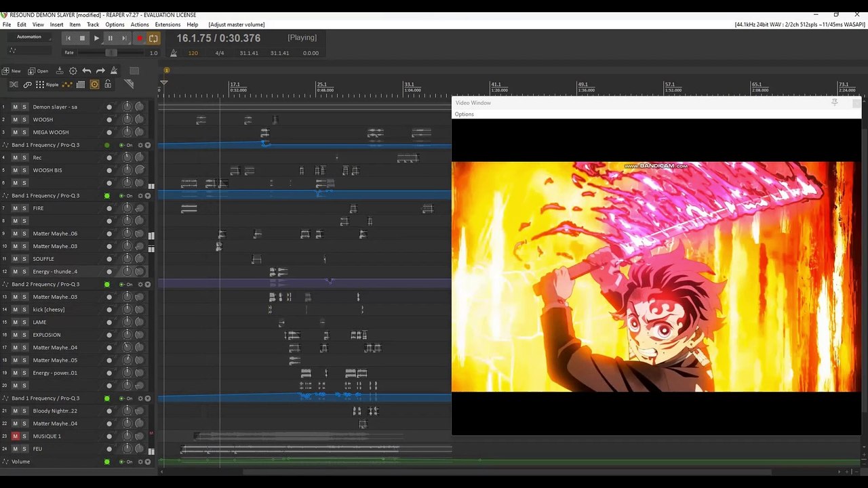
Task: Mute the kick [cheesy] track
Action: [x=15, y=310]
